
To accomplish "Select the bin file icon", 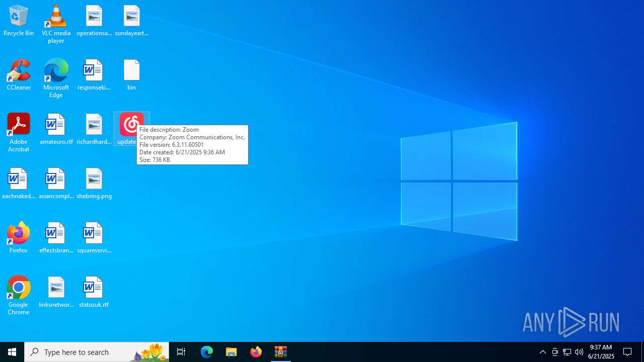I will pos(132,75).
